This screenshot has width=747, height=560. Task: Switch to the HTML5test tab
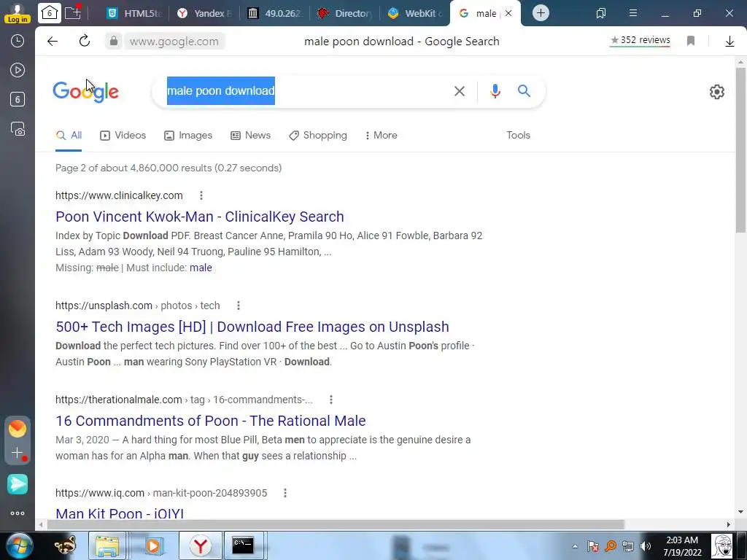pyautogui.click(x=134, y=13)
